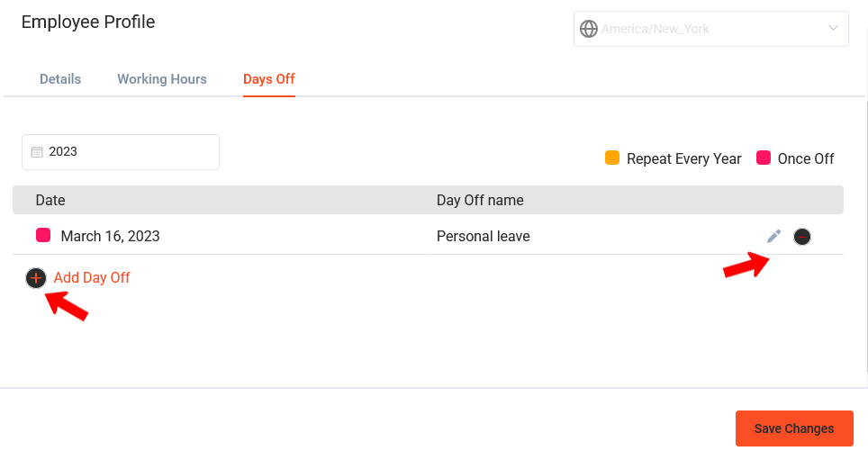This screenshot has height=460, width=868.
Task: Click the black plus circle icon
Action: click(36, 278)
